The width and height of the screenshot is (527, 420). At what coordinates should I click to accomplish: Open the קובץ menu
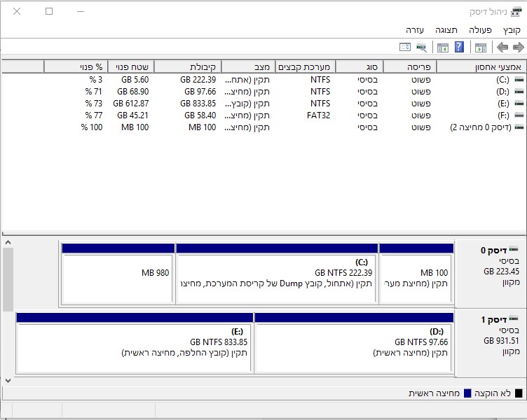click(x=512, y=30)
